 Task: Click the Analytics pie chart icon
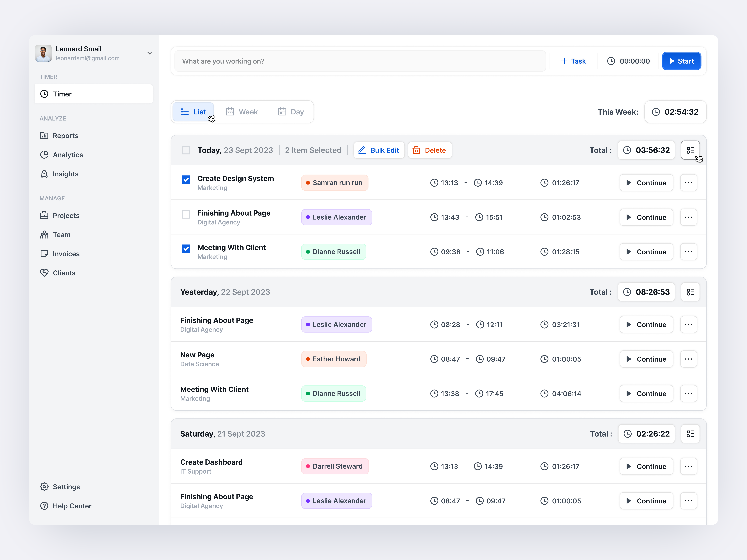[x=44, y=155]
